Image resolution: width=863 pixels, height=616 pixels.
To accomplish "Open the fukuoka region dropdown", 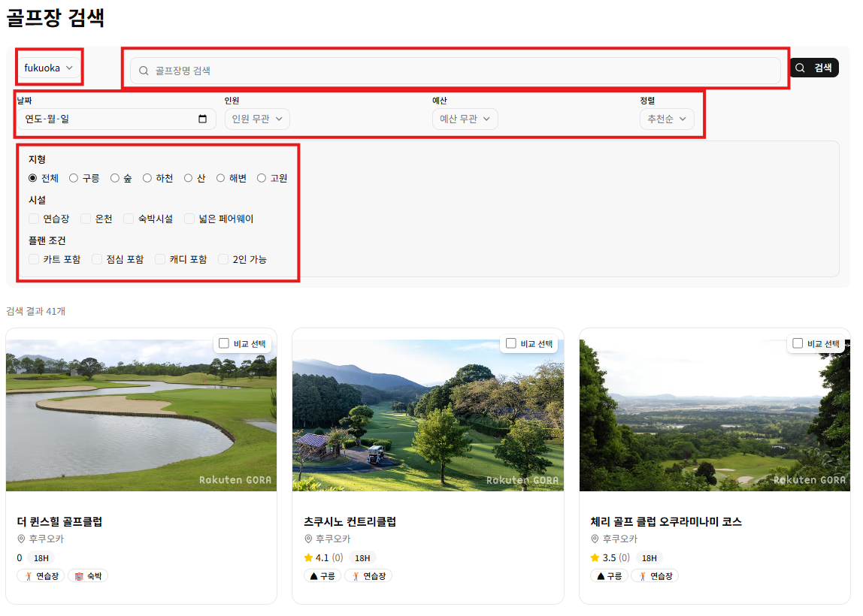I will (x=48, y=68).
